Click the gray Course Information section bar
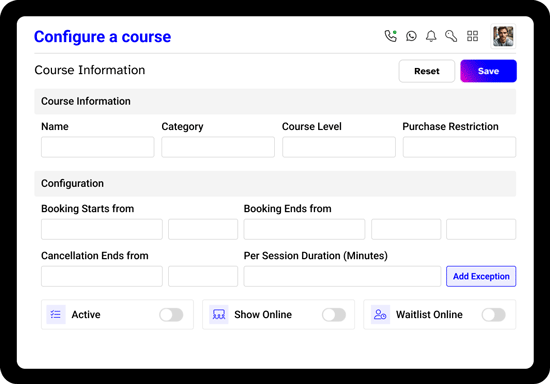 [275, 101]
